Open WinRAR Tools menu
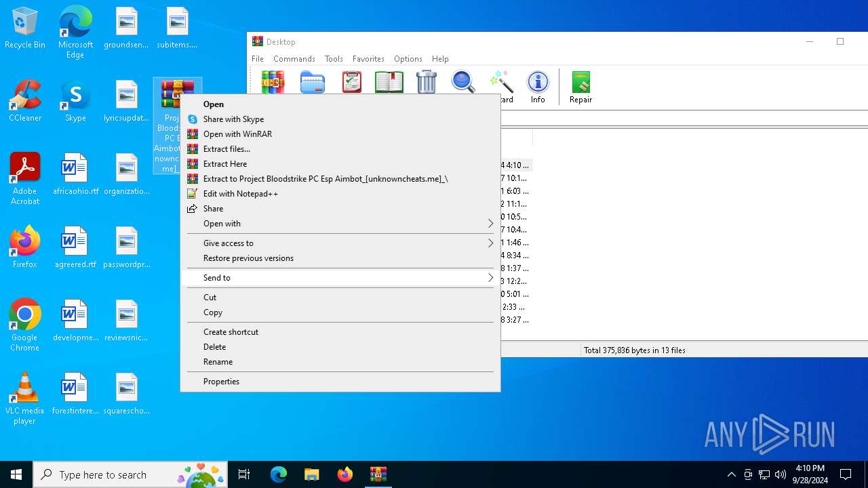 (x=334, y=59)
